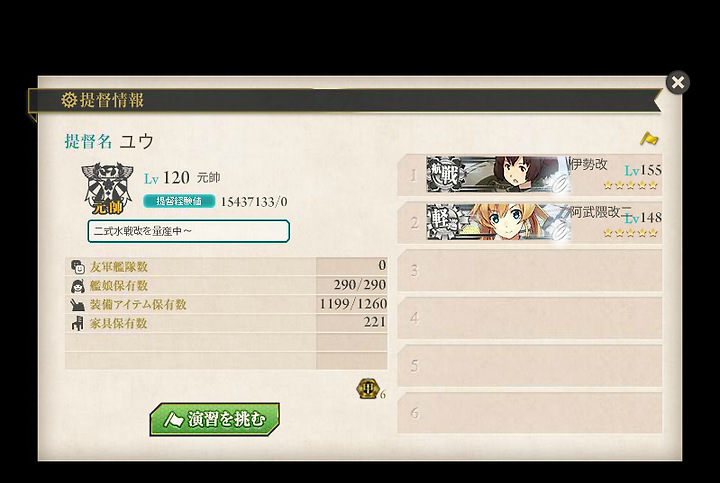Select empty fleet slot 6

tap(530, 413)
